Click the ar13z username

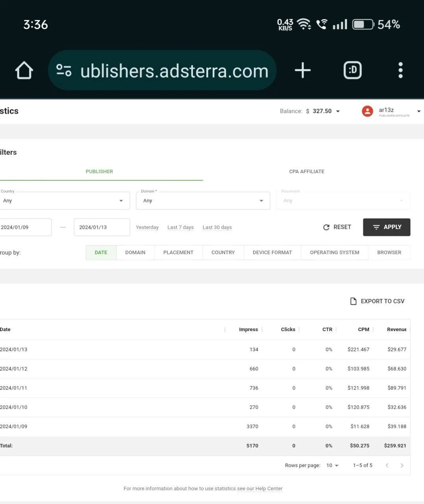386,110
